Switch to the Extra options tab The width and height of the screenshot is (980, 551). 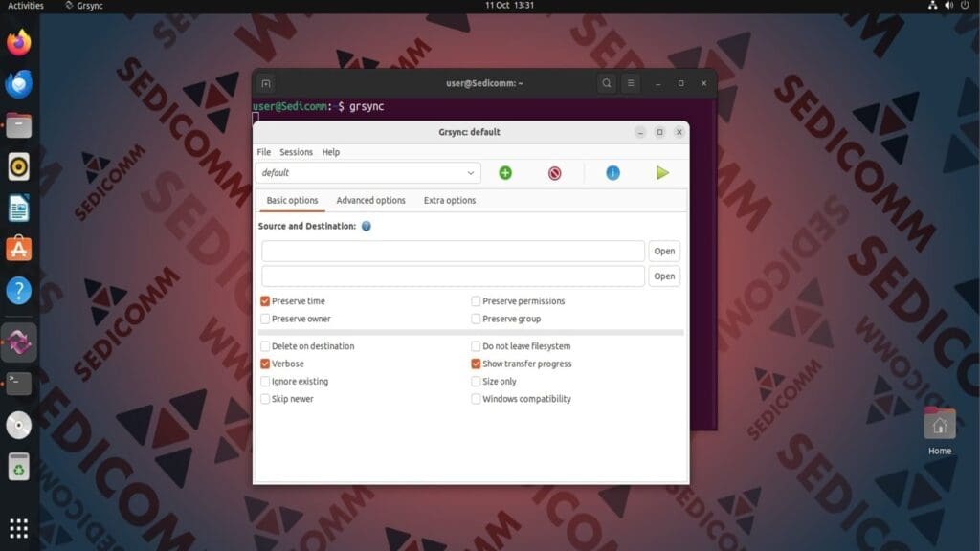coord(450,201)
